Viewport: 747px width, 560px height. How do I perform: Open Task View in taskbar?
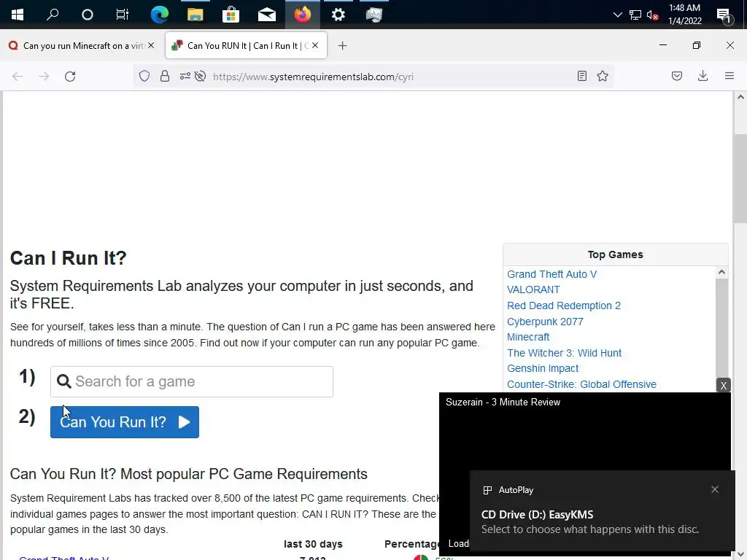pyautogui.click(x=123, y=15)
